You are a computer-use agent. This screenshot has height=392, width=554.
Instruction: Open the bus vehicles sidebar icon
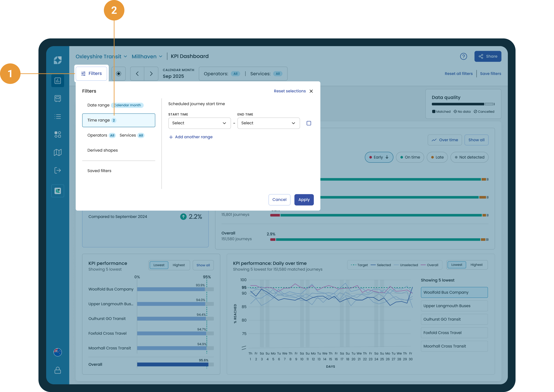pos(57,98)
